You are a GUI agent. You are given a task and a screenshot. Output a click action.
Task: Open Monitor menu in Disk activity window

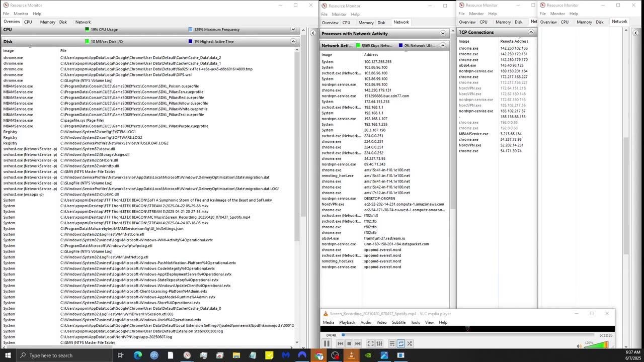[21, 14]
